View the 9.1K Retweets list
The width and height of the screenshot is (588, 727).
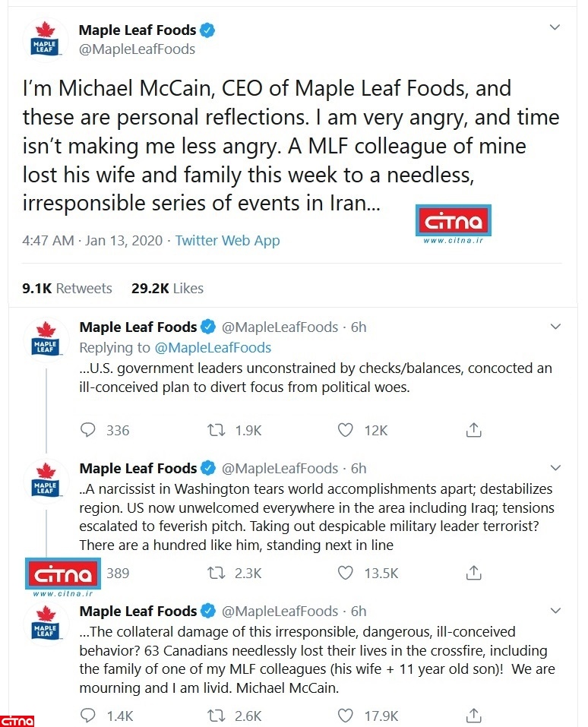[x=67, y=289]
